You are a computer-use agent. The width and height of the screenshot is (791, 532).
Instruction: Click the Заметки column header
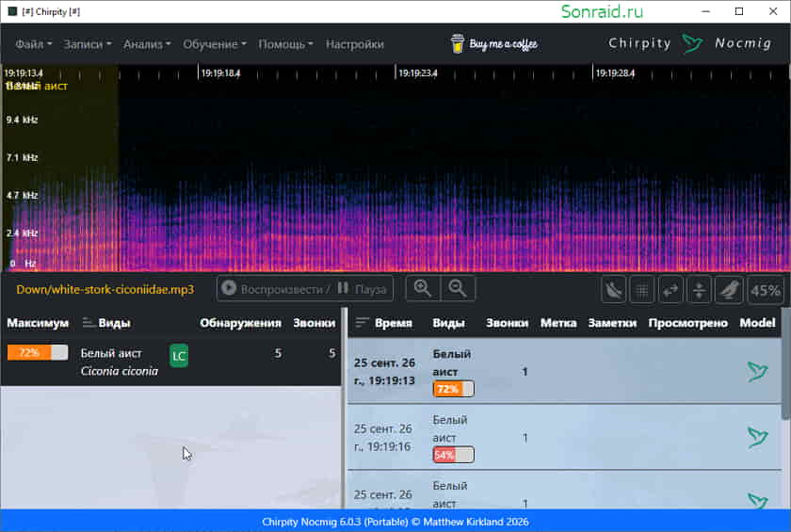[x=612, y=323]
